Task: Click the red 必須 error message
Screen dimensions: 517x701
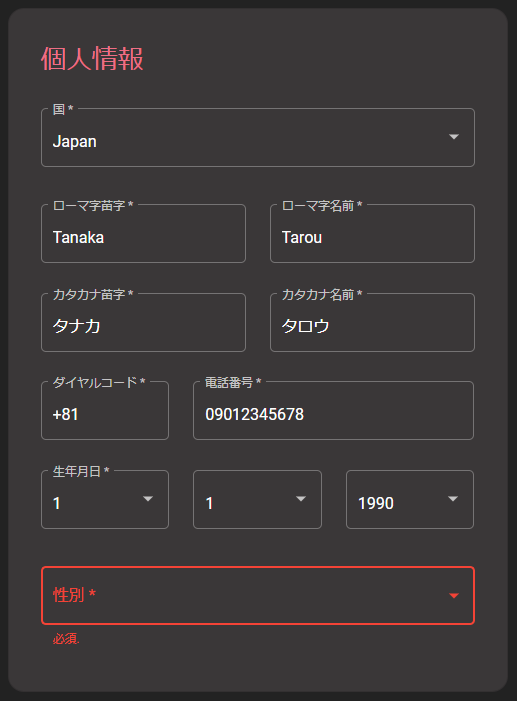Action: pyautogui.click(x=66, y=639)
